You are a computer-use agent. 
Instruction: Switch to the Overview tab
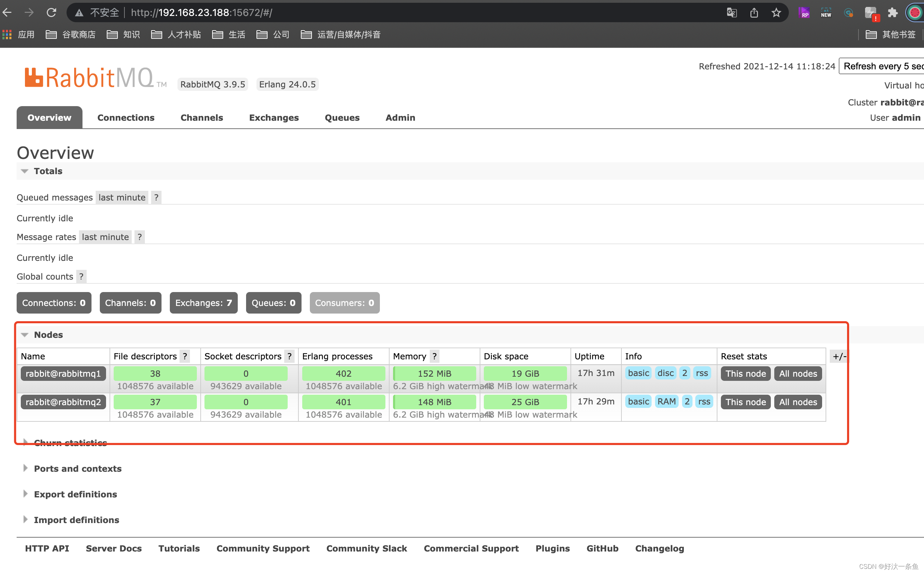pos(49,118)
